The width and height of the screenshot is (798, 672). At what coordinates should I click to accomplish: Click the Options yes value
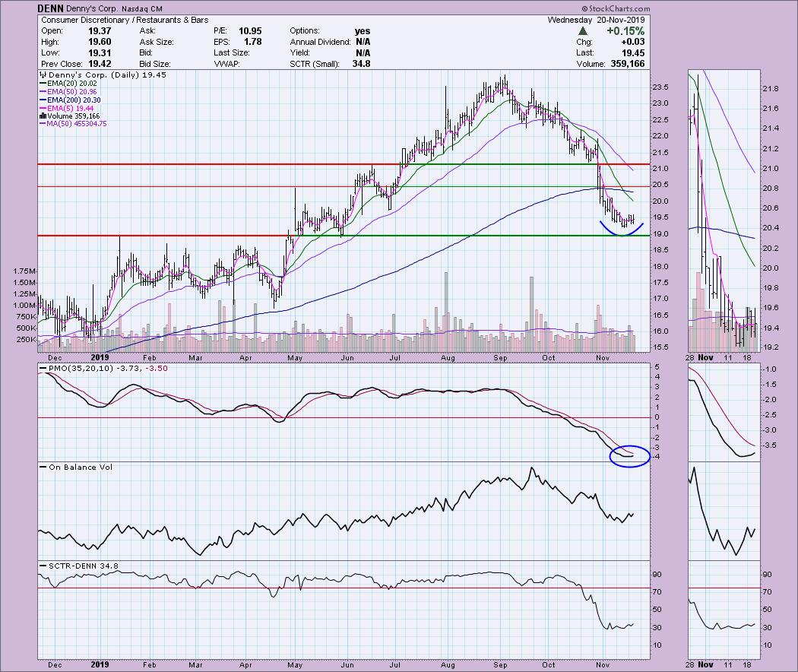point(363,31)
